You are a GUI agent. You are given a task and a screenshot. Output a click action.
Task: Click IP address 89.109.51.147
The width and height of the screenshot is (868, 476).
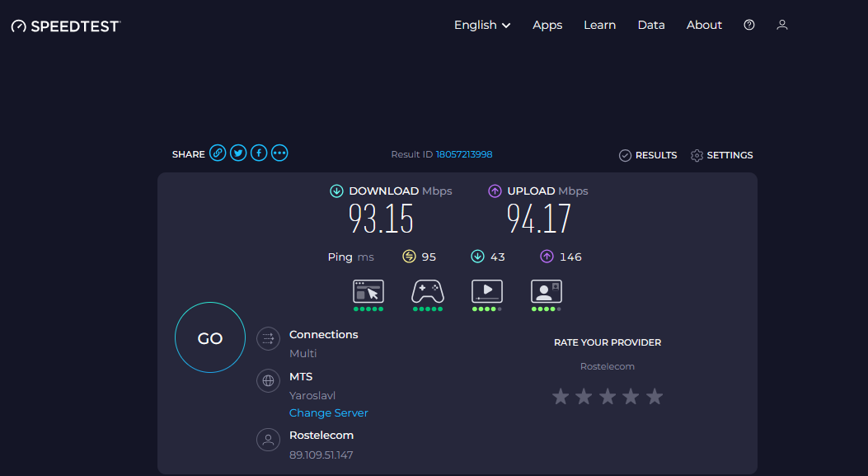[x=321, y=455]
